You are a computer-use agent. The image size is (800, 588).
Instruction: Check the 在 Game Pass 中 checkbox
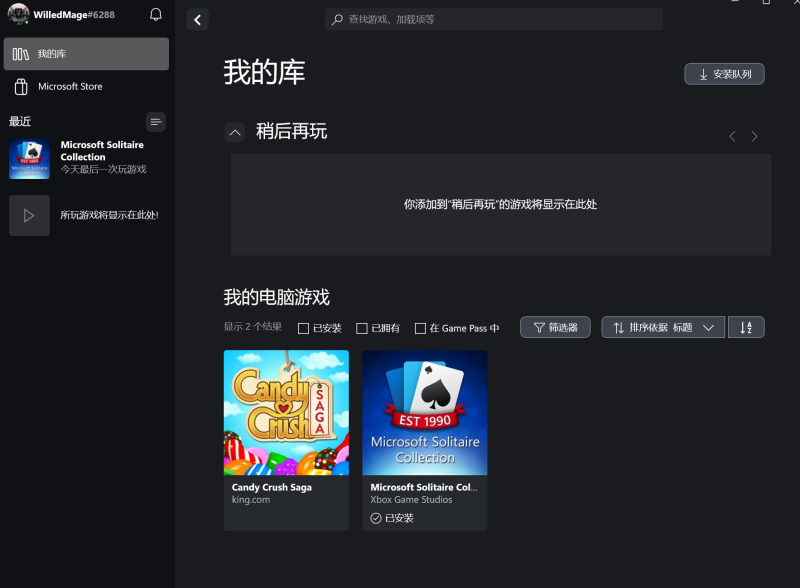[x=420, y=328]
